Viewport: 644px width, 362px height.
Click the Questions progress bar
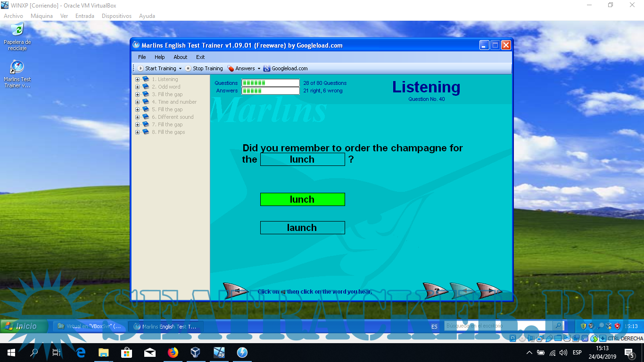click(x=270, y=83)
